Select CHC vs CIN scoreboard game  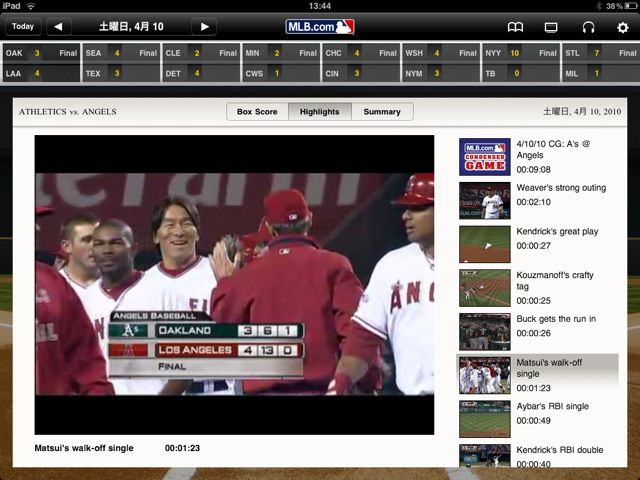(x=361, y=63)
